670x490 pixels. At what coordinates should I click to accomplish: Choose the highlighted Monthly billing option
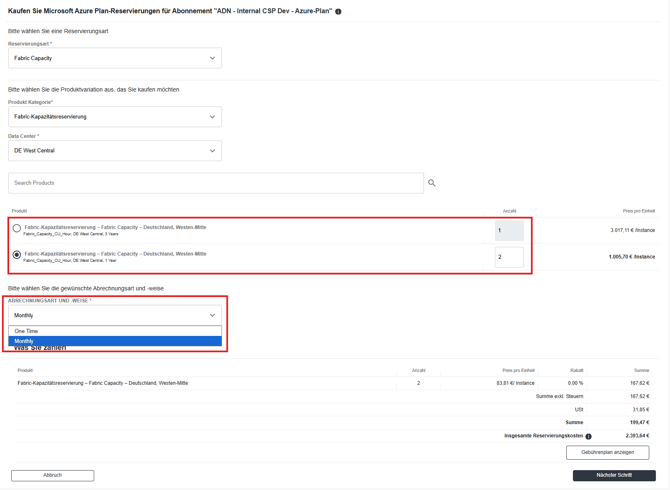point(115,341)
